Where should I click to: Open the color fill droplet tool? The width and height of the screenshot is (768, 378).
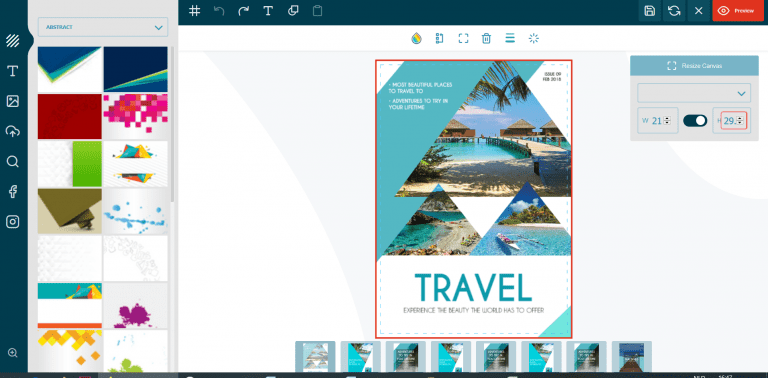coord(416,38)
